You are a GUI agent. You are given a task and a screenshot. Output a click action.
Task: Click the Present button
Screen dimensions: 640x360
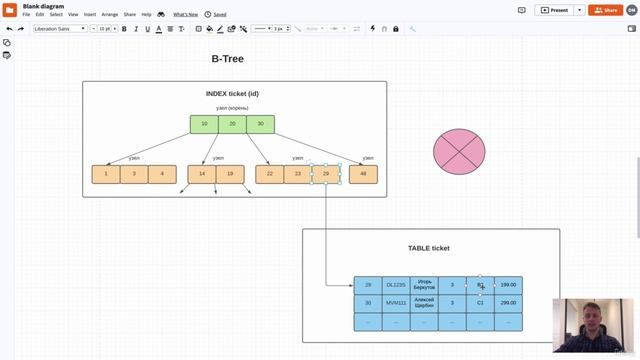[554, 10]
